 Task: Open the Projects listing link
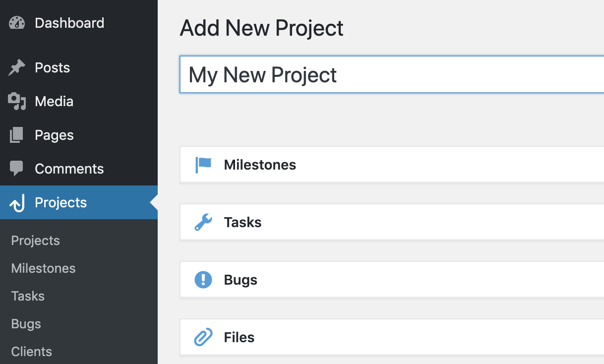(x=35, y=241)
